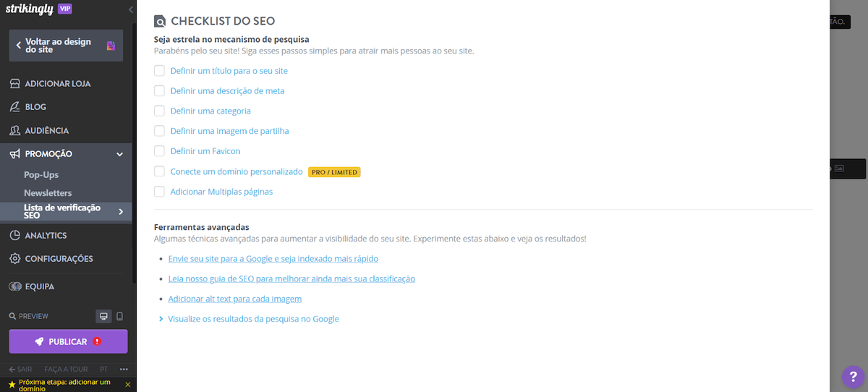
Task: Open Lista de verificação SEO arrow
Action: coord(121,212)
